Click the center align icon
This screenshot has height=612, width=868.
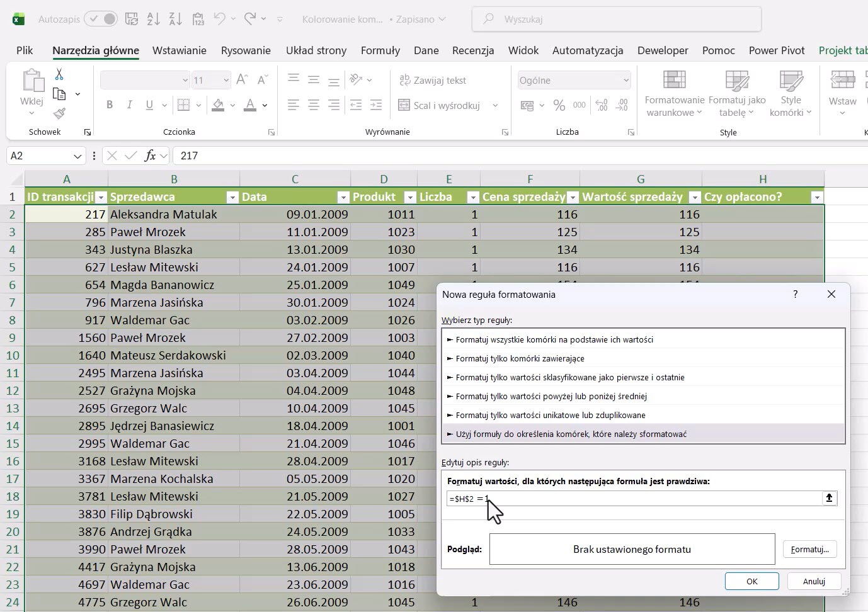[314, 105]
